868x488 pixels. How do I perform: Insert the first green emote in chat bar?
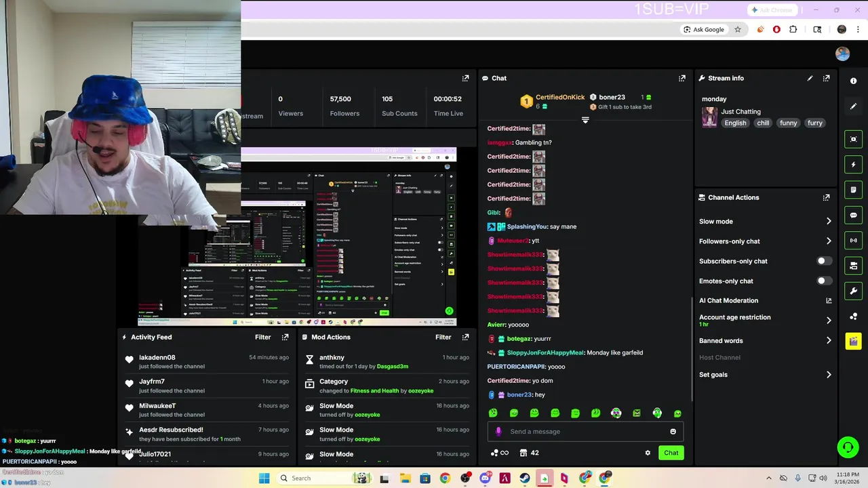pyautogui.click(x=493, y=413)
